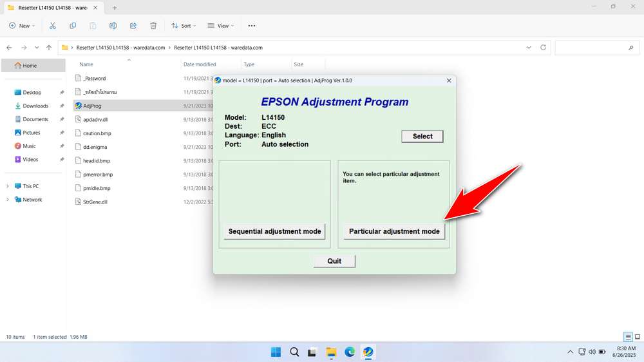
Task: Open the See more three-dots menu
Action: pos(252,26)
